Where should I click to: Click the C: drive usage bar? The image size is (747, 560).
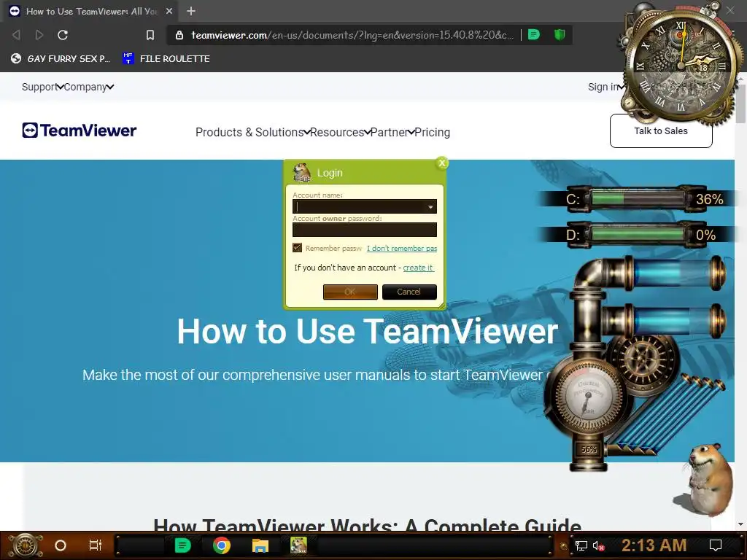click(x=638, y=198)
